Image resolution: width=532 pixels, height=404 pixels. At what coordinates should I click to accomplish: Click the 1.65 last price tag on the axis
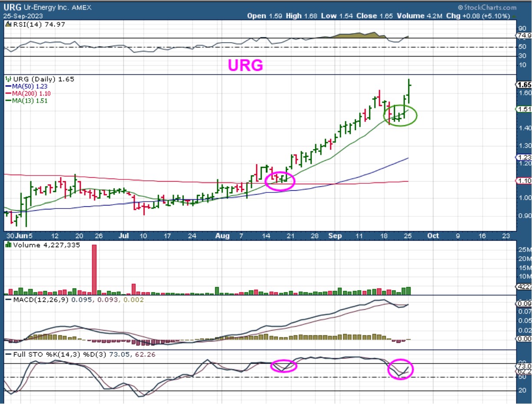[524, 85]
